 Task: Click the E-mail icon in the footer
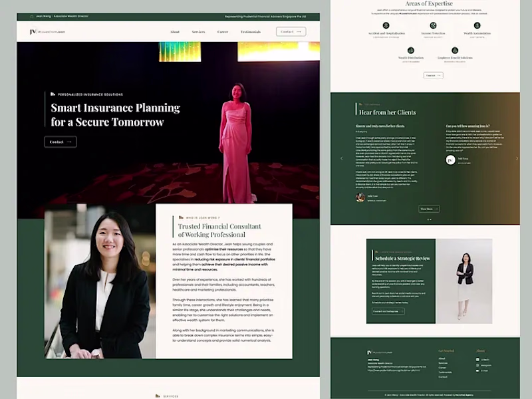point(477,371)
